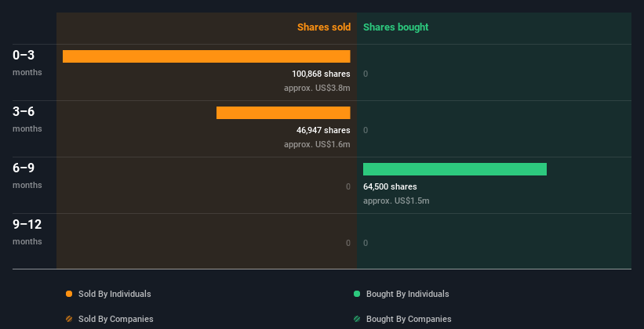Select the Bought By Companies legend label
The width and height of the screenshot is (644, 329).
pyautogui.click(x=409, y=319)
